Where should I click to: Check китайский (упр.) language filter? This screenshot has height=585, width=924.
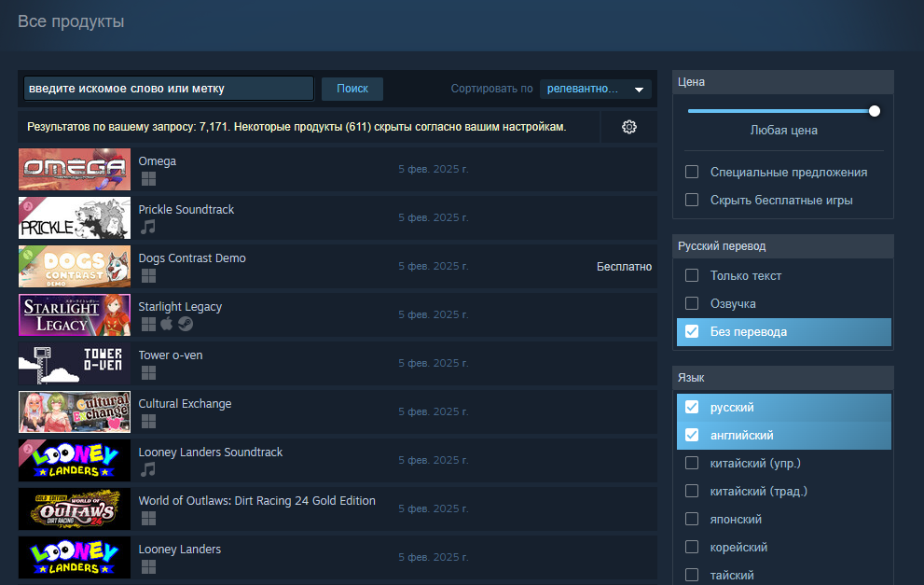pos(692,463)
